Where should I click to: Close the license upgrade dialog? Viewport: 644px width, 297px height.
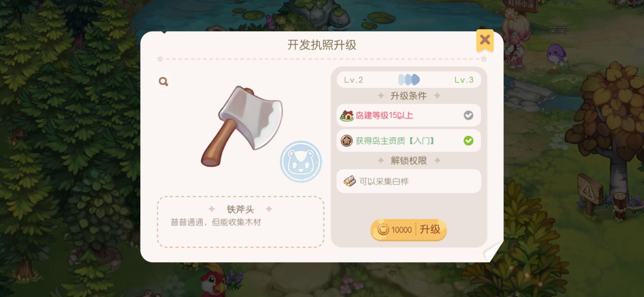click(485, 40)
